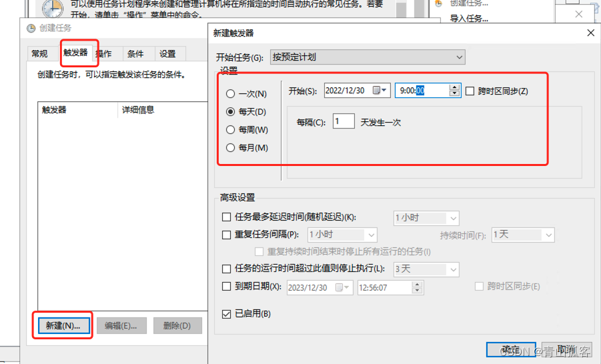Enable 跨时区同步(Z) checkbox
Image resolution: width=601 pixels, height=364 pixels.
(470, 91)
